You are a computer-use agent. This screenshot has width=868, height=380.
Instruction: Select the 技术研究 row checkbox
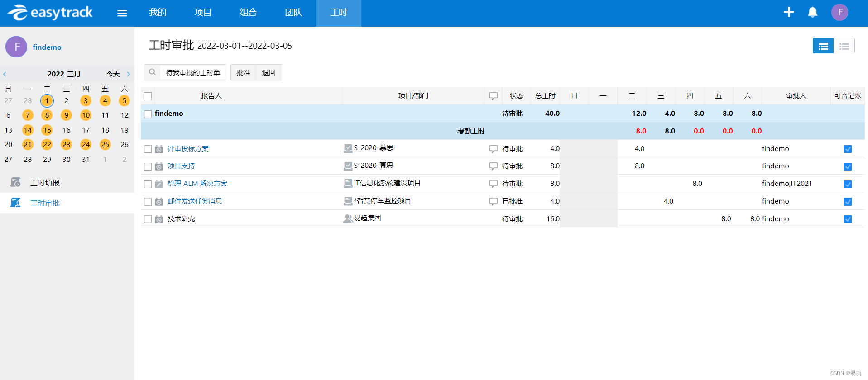tap(148, 219)
